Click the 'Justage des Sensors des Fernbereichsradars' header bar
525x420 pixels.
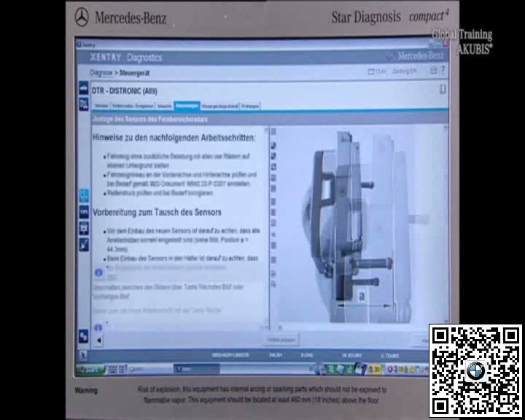[270, 120]
